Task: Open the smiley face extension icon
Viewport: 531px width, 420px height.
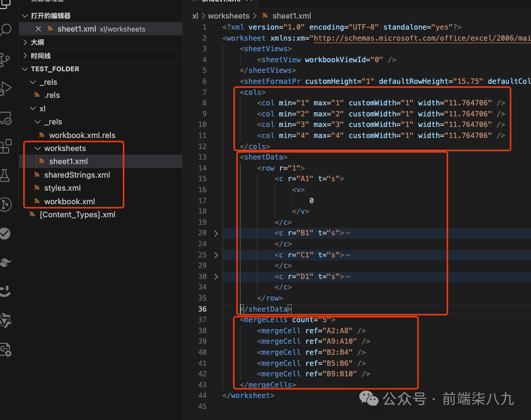Action: [5, 291]
